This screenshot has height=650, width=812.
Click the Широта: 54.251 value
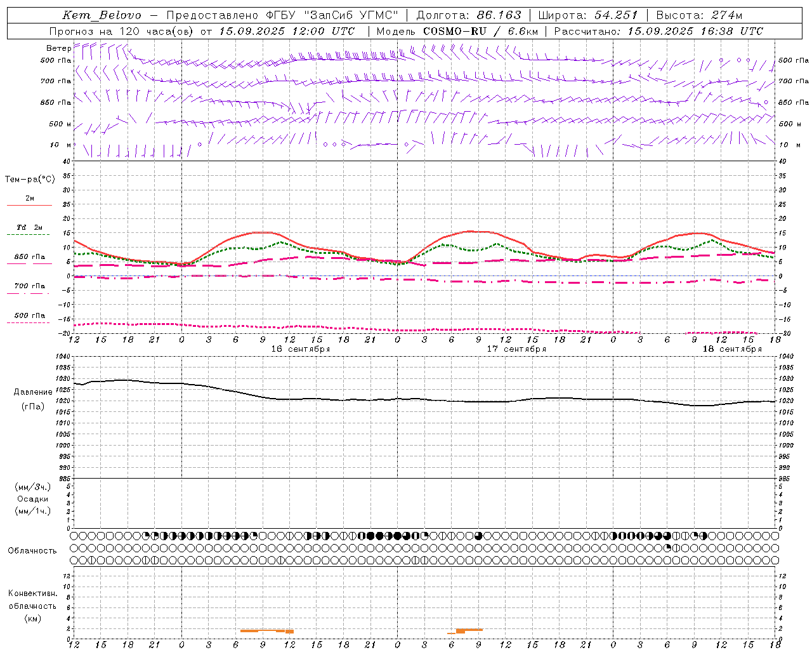point(588,15)
